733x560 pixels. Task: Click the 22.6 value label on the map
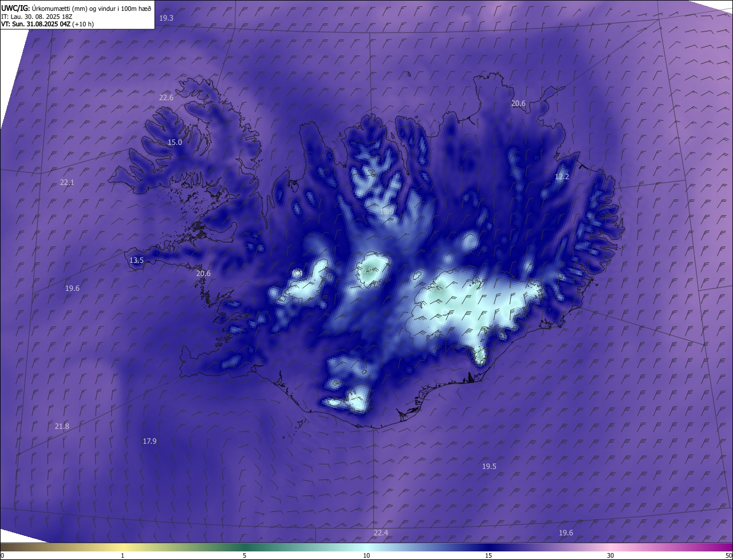click(x=166, y=98)
